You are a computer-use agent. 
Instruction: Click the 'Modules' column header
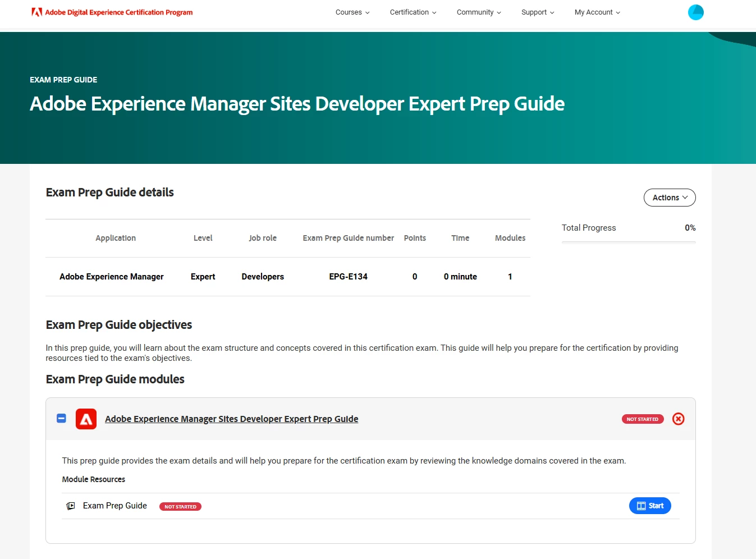click(510, 238)
